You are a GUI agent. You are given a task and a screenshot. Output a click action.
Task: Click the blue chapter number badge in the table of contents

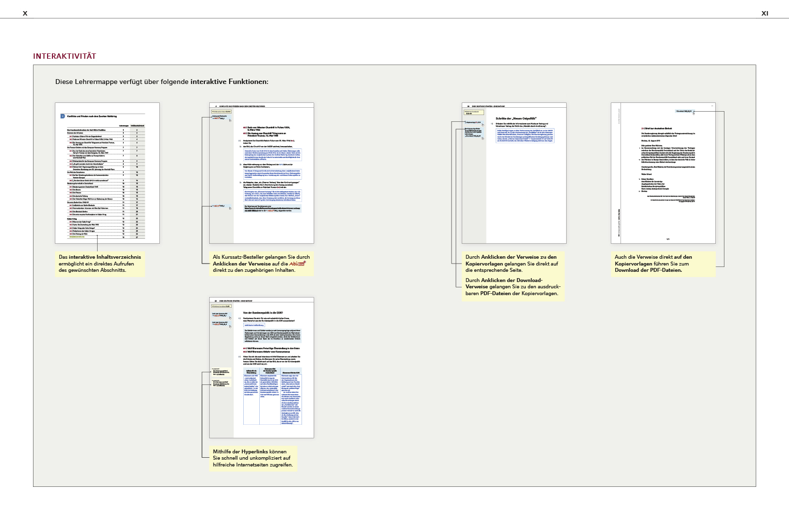62,116
